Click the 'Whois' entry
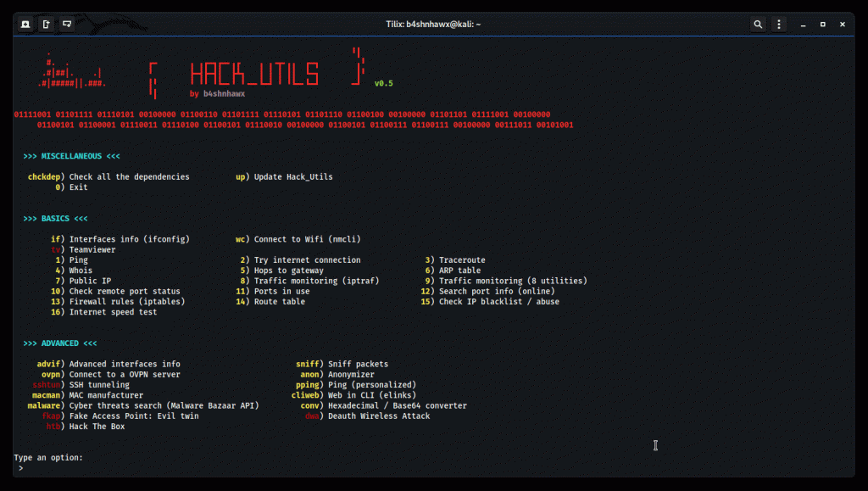Image resolution: width=868 pixels, height=491 pixels. pyautogui.click(x=81, y=271)
